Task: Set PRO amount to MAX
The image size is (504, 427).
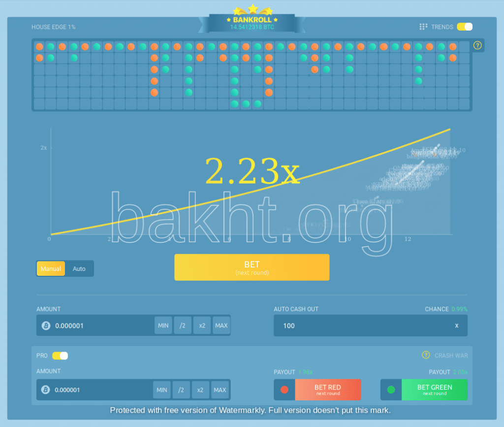Action: point(220,390)
